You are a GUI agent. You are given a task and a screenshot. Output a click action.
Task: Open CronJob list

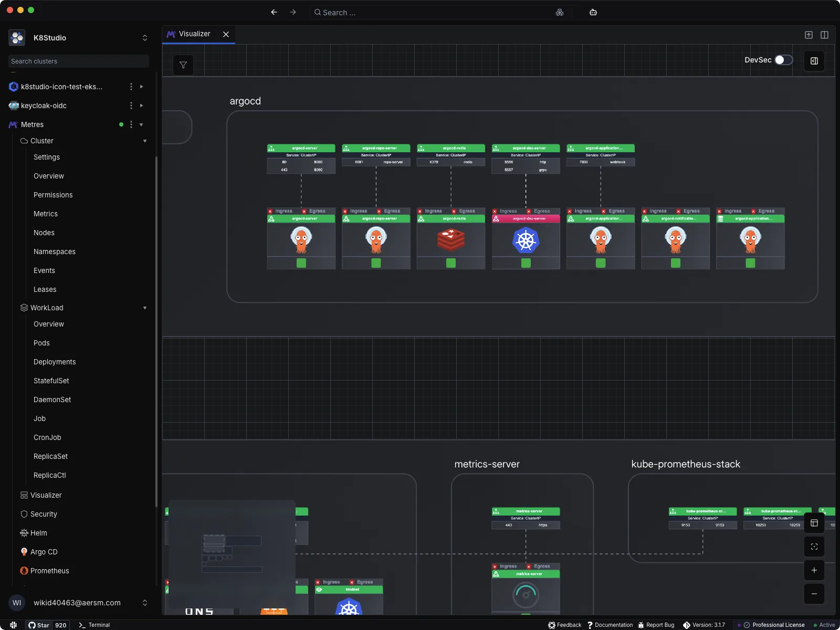47,437
